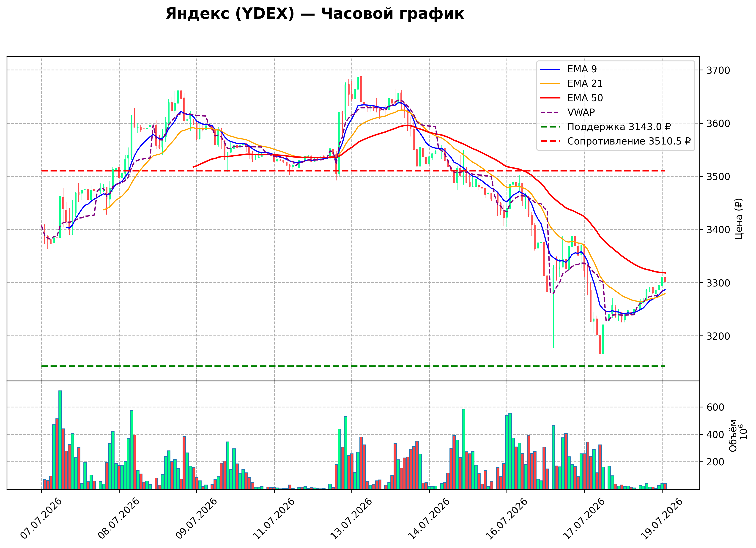Click the tallest volume bar on 07.07
The image size is (756, 548).
click(x=60, y=440)
